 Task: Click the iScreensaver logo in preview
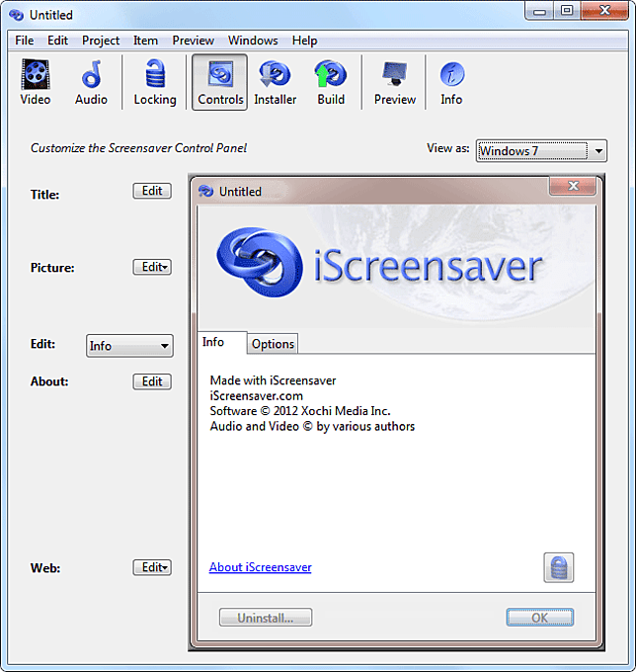pyautogui.click(x=379, y=263)
